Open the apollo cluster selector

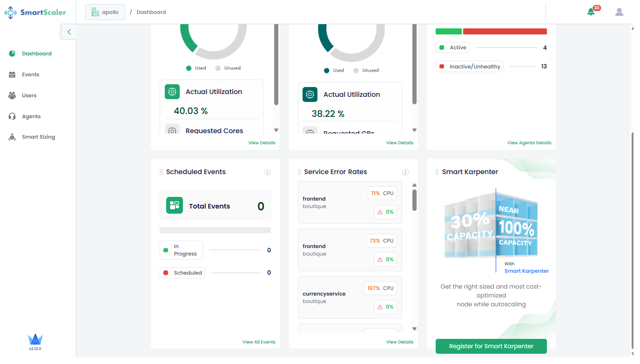(105, 12)
